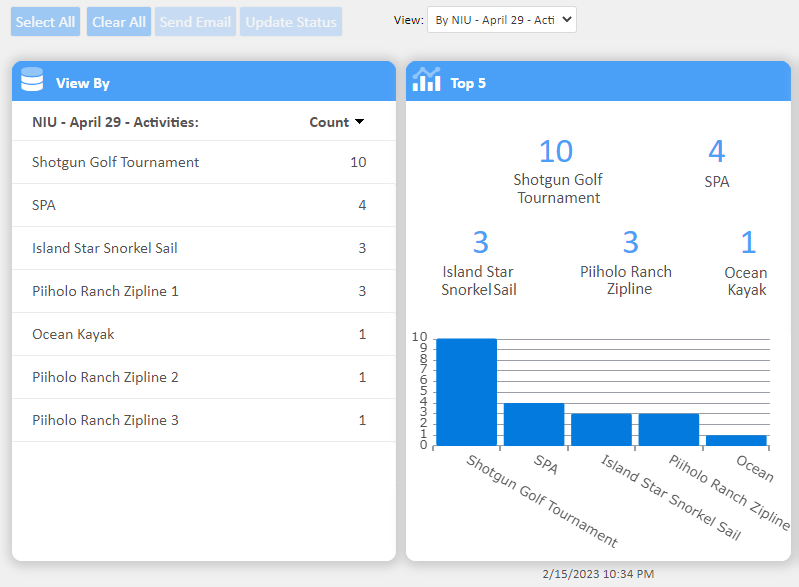The image size is (799, 587).
Task: Click the large number 10 statistic
Action: (x=556, y=151)
